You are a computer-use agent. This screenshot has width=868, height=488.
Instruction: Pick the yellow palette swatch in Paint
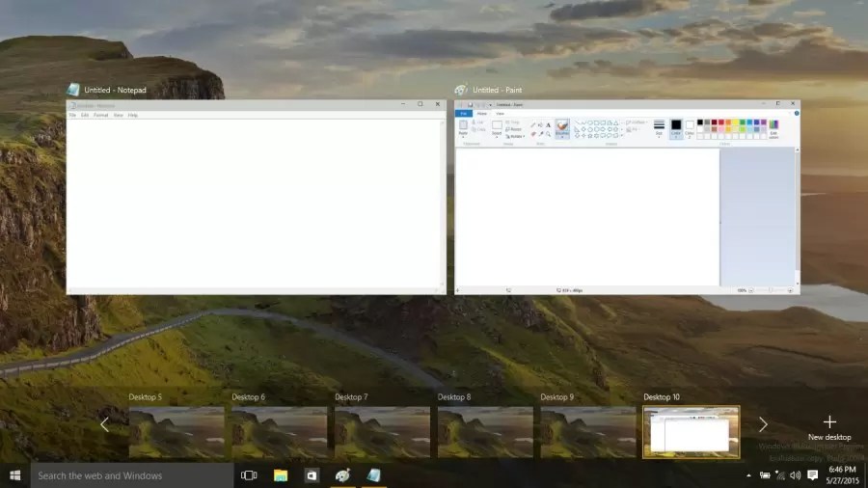[x=735, y=122]
